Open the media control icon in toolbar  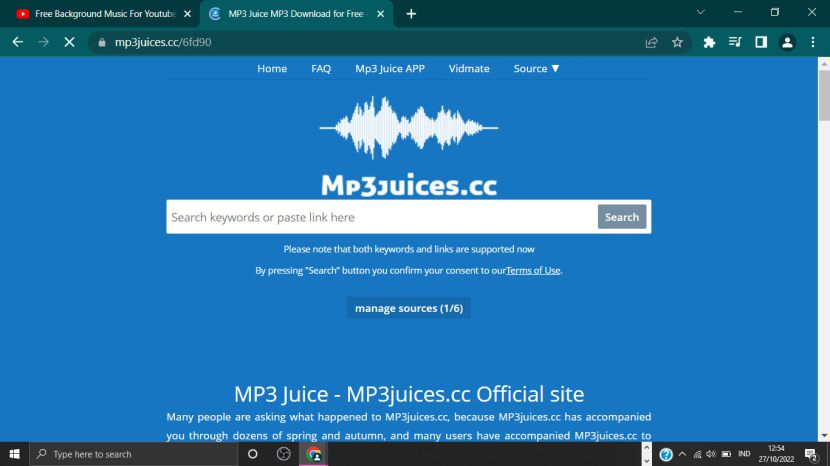(x=735, y=42)
